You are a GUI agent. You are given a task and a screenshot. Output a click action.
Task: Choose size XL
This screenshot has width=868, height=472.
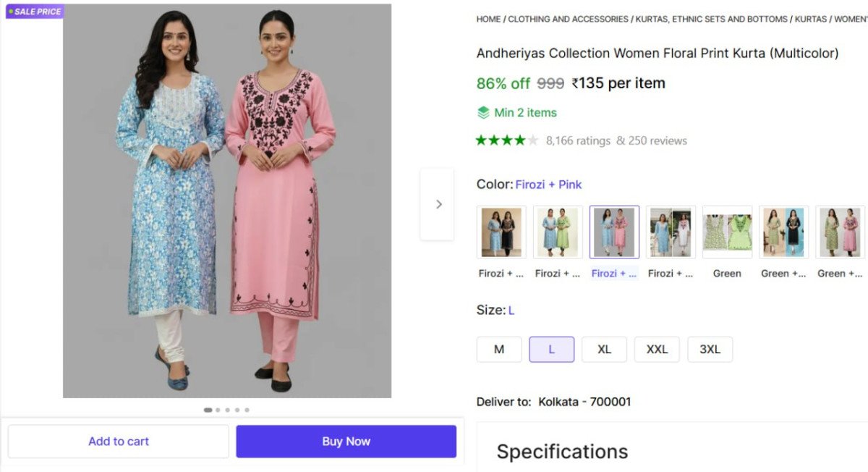tap(605, 349)
